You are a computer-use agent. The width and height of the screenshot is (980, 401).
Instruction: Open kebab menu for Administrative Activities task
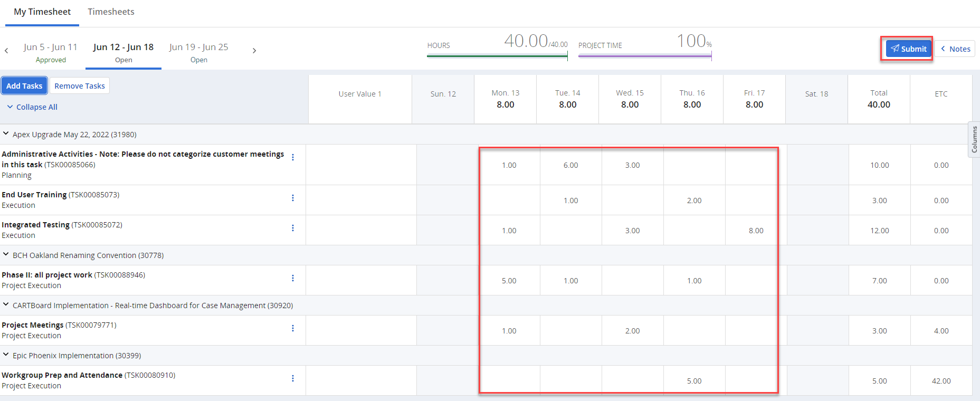(293, 157)
